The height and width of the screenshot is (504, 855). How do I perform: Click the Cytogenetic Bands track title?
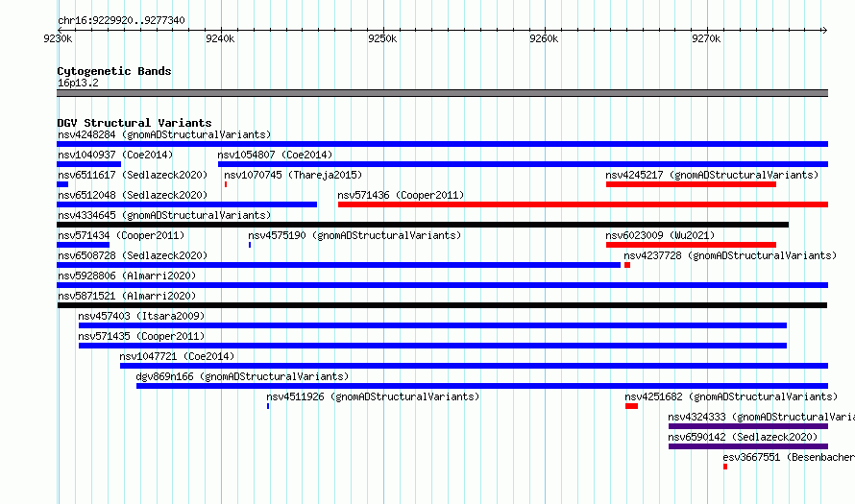coord(114,71)
